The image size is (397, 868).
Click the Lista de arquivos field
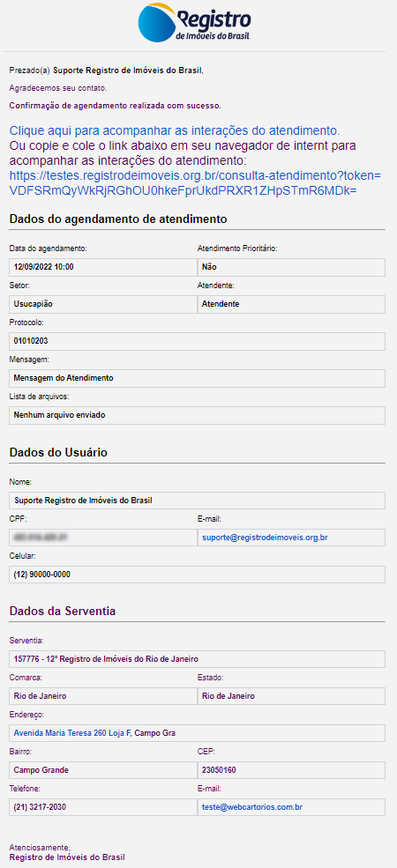pyautogui.click(x=198, y=415)
